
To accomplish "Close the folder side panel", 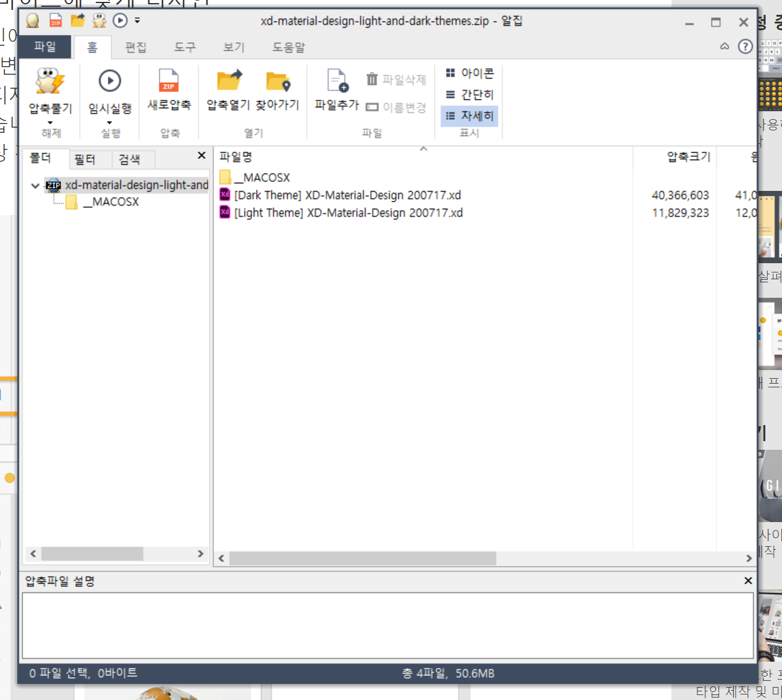I will pos(201,156).
